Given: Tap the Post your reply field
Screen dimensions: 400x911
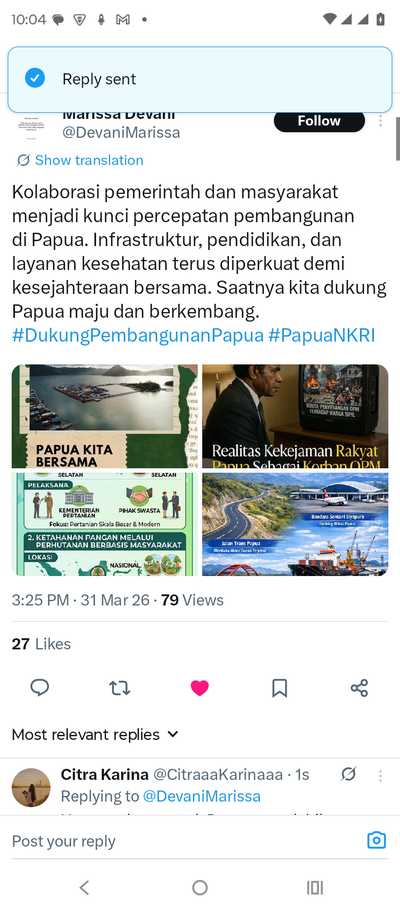Looking at the screenshot, I should tap(180, 841).
